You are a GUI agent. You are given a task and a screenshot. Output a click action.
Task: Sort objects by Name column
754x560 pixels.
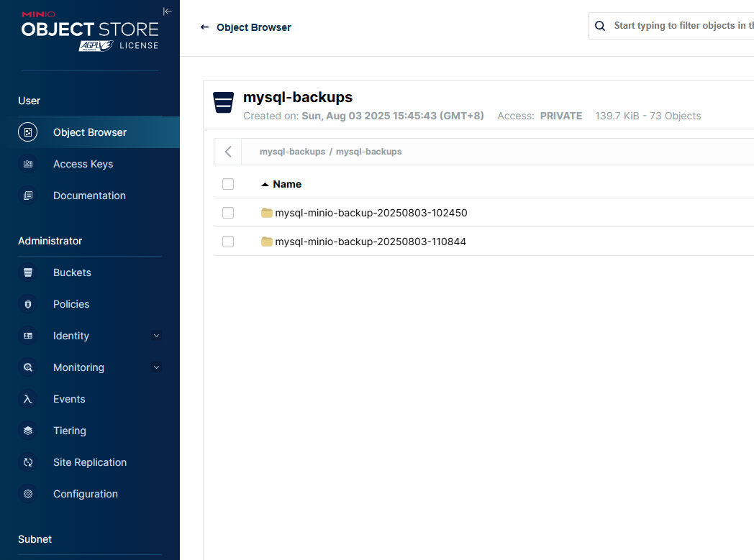pyautogui.click(x=286, y=184)
